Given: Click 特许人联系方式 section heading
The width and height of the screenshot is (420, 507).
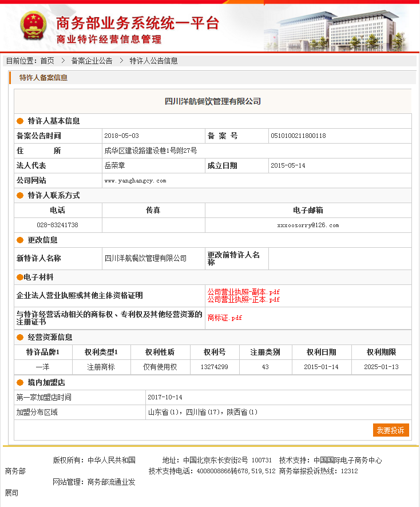Looking at the screenshot, I should (x=54, y=195).
